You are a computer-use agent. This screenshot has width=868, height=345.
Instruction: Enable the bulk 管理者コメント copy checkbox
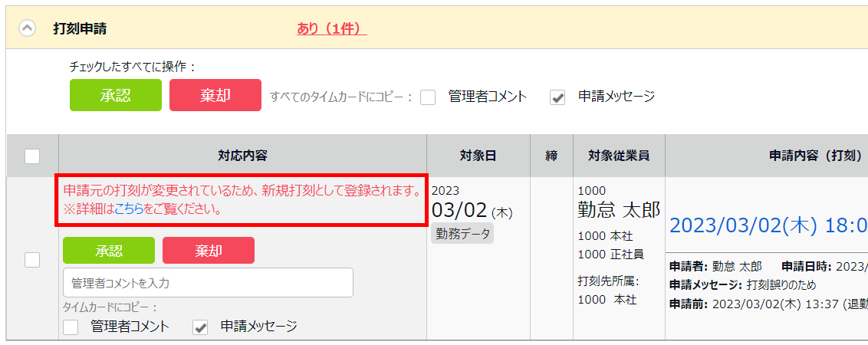[x=428, y=97]
